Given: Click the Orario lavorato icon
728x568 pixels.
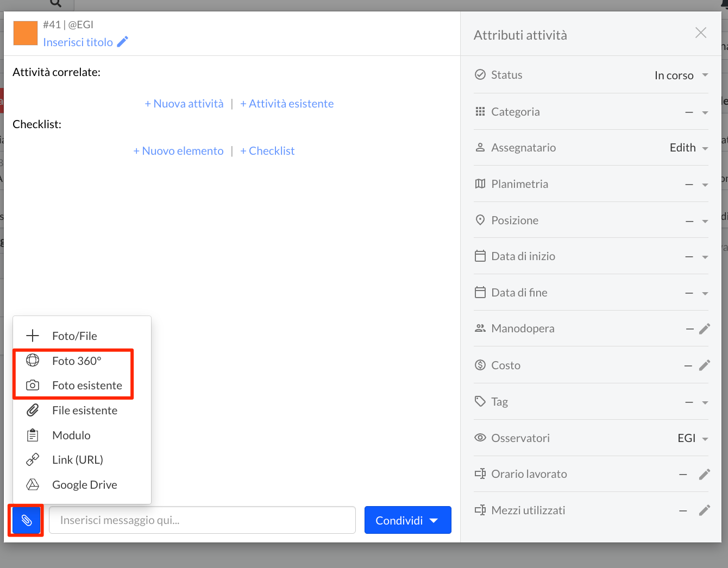Looking at the screenshot, I should tap(480, 474).
